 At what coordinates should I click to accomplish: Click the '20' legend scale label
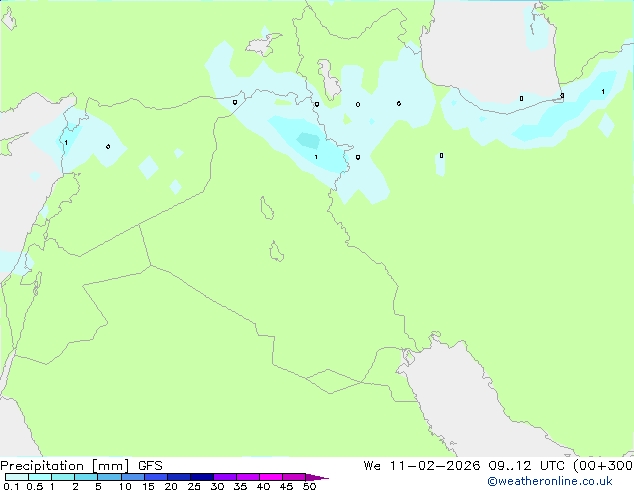point(171,486)
